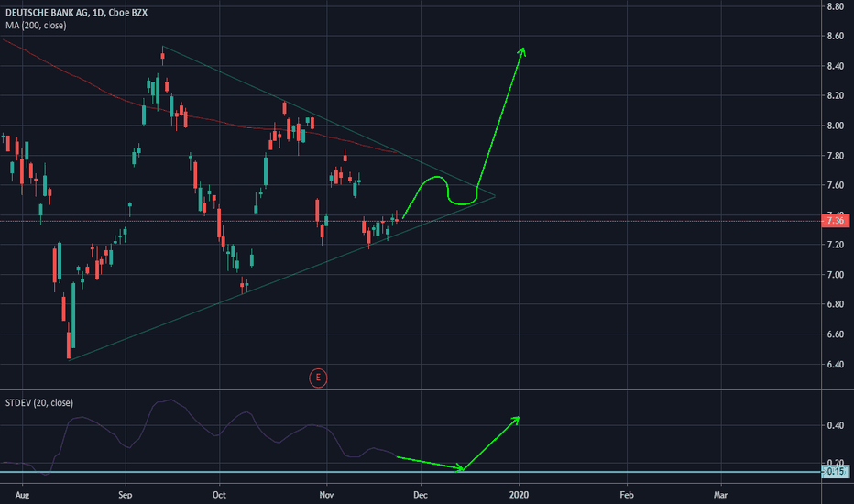This screenshot has height=504, width=854.
Task: Click the MA (200, close) indicator label
Action: (x=36, y=26)
